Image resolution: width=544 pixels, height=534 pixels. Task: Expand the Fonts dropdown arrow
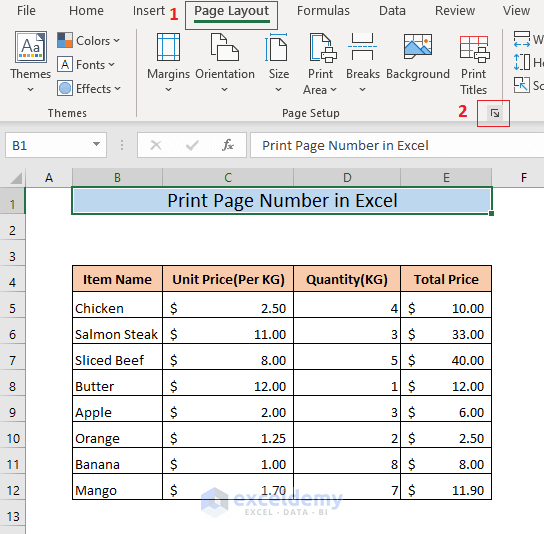111,65
